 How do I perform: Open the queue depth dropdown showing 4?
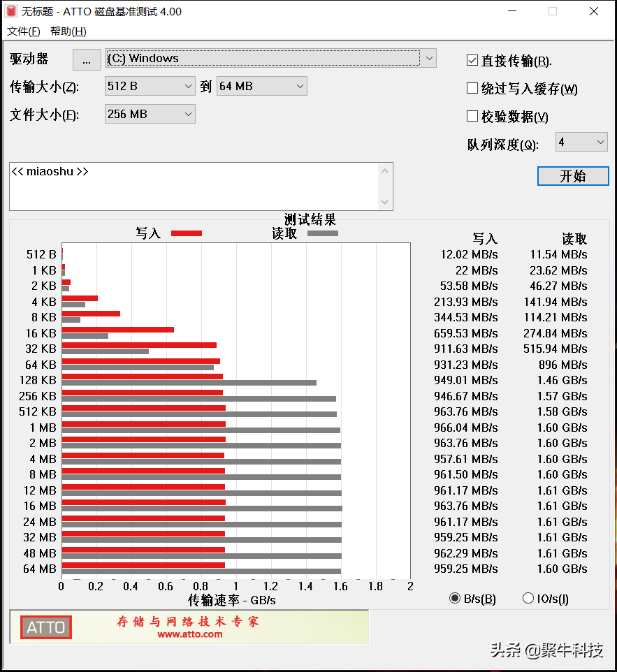tap(581, 142)
